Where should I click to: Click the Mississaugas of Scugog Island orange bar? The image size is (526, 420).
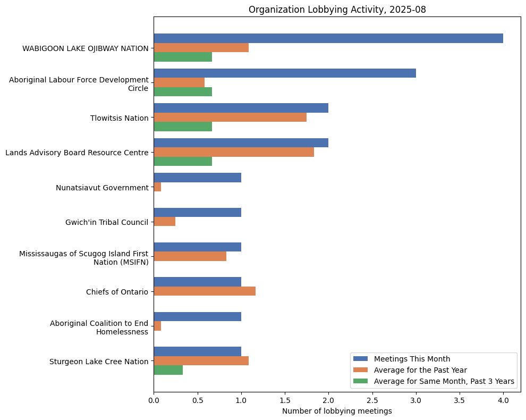pos(190,256)
